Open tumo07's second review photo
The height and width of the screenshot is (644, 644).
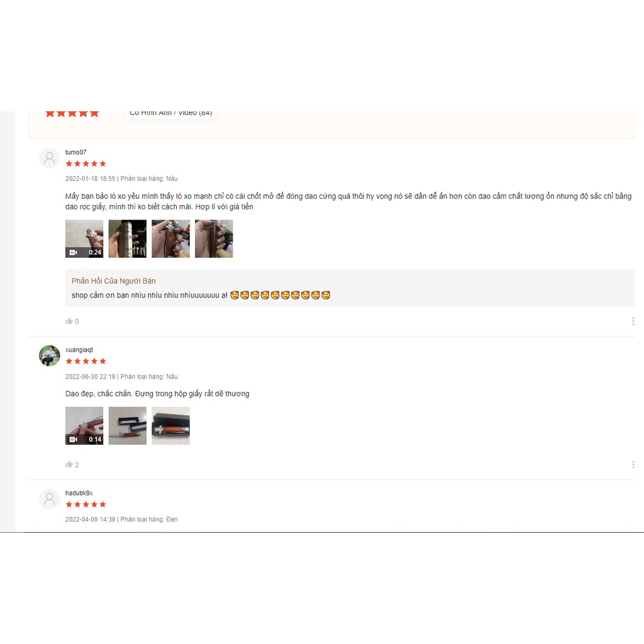[x=127, y=238]
